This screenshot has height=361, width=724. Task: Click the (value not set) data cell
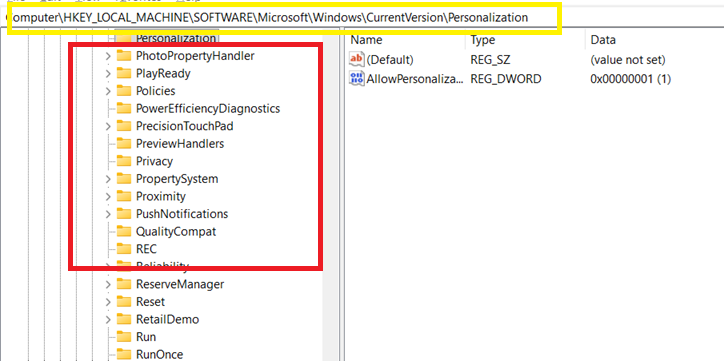pos(627,60)
